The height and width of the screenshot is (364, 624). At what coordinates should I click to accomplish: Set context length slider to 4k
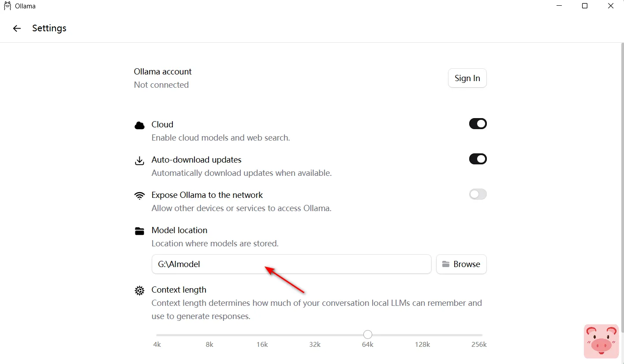(x=157, y=335)
